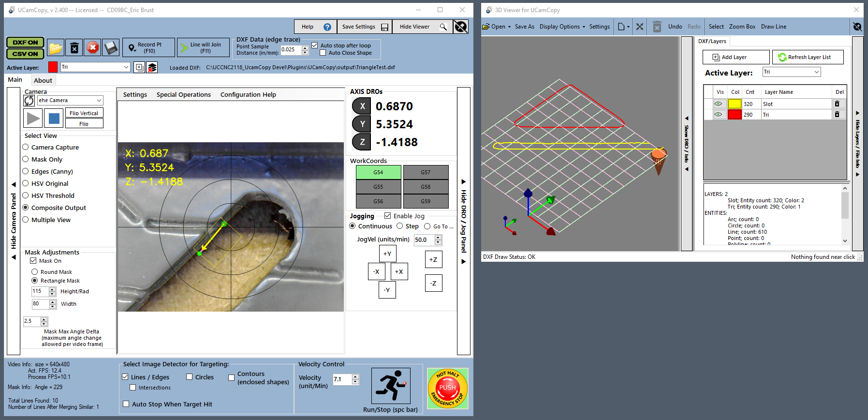Click the add-layer plus icon beside Active Layer dropdown
This screenshot has height=420, width=868.
(x=139, y=67)
